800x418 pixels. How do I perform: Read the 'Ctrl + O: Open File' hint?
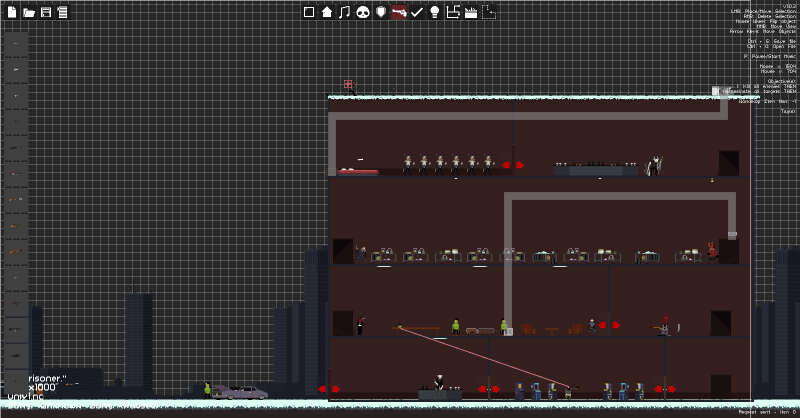pos(771,46)
